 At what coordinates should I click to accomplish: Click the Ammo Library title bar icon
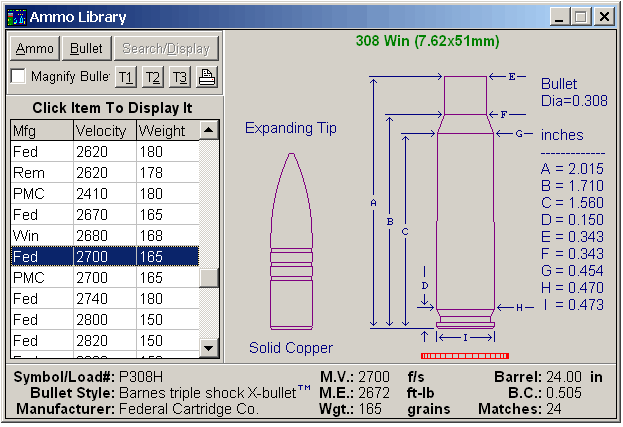(x=16, y=17)
